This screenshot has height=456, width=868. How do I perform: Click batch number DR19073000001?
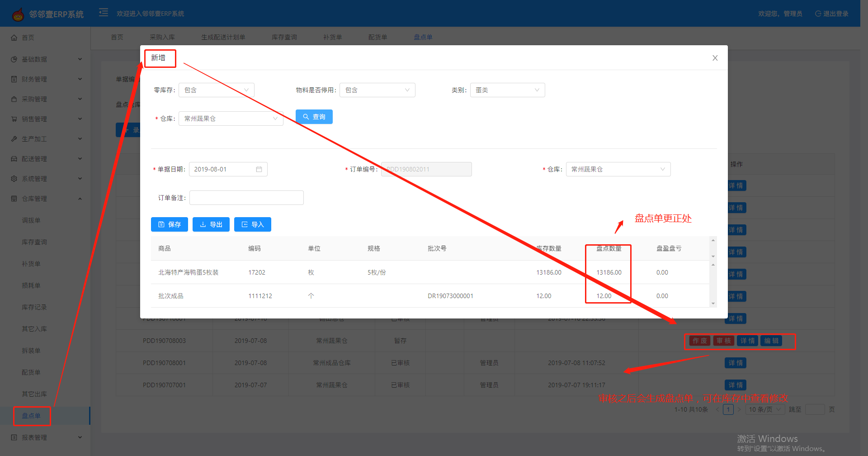point(450,296)
